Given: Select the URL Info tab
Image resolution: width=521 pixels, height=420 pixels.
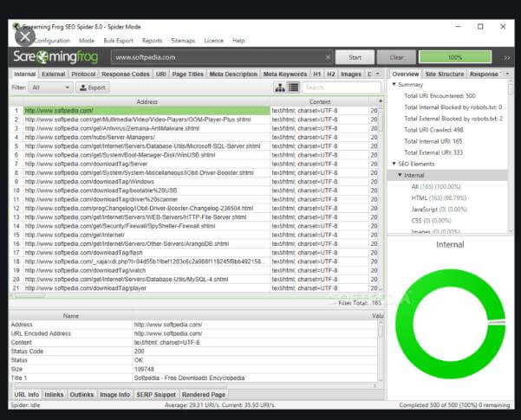Looking at the screenshot, I should pos(27,394).
